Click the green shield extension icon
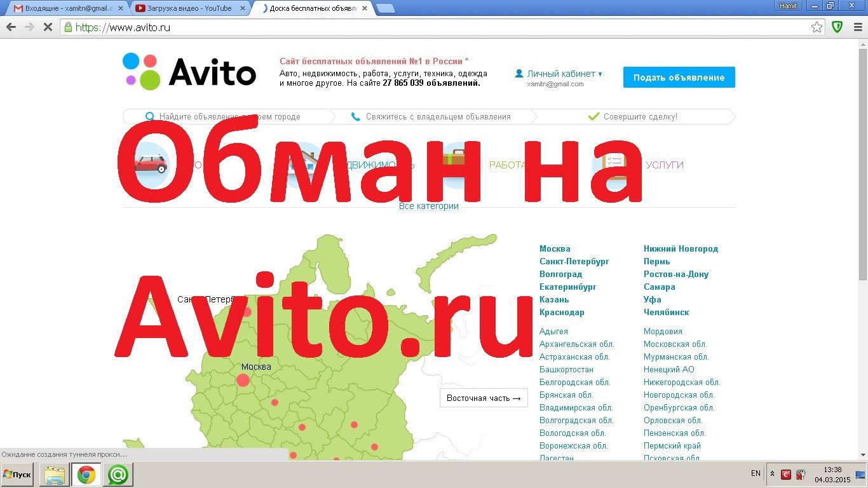The width and height of the screenshot is (868, 488). [837, 27]
